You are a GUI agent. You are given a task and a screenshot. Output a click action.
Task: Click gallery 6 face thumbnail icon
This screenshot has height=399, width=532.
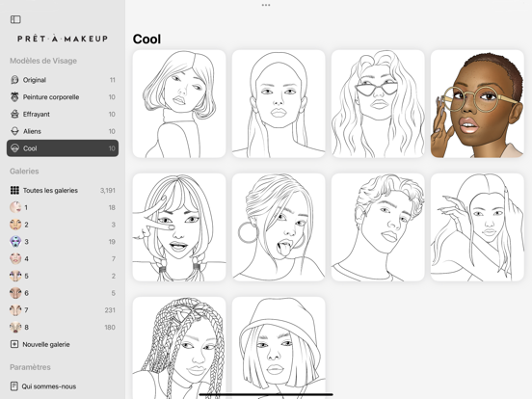15,293
